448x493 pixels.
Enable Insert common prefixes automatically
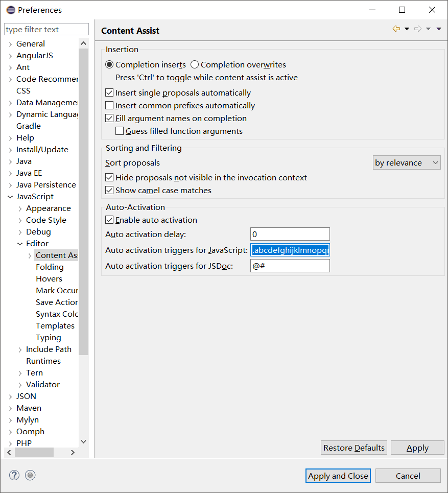click(109, 105)
